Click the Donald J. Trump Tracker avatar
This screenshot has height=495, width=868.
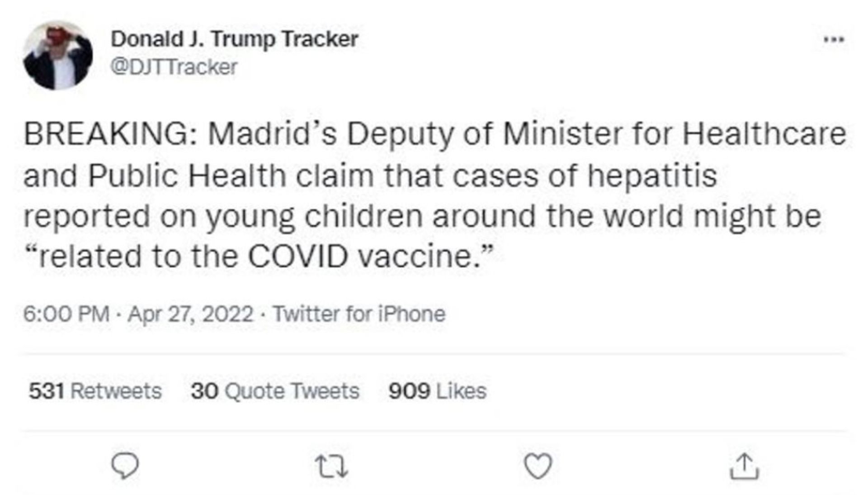[58, 55]
